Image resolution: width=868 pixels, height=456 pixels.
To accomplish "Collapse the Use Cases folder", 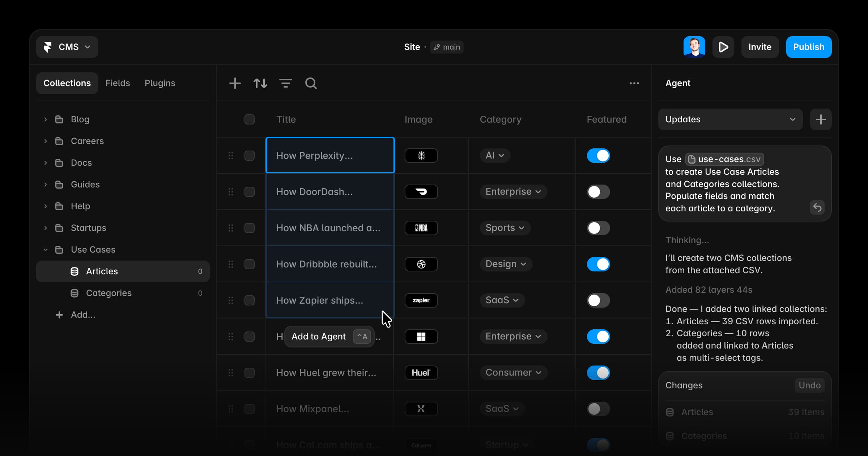I will tap(46, 250).
